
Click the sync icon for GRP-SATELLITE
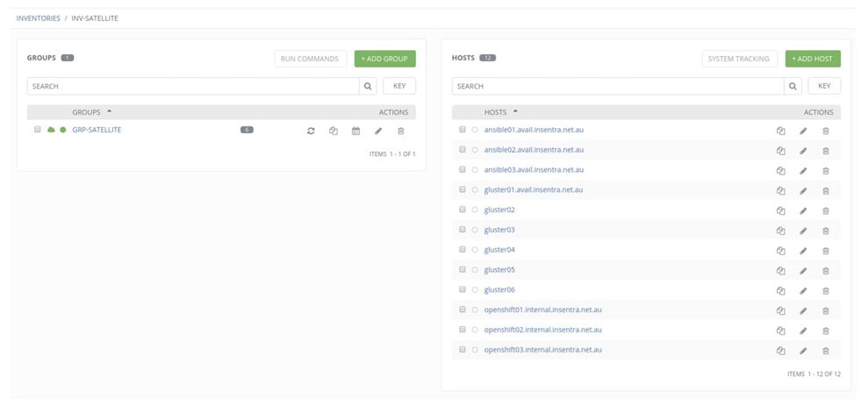(x=311, y=131)
